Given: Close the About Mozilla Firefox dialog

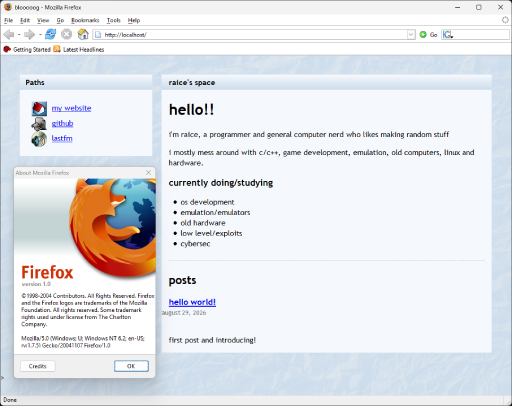Looking at the screenshot, I should click(x=148, y=172).
